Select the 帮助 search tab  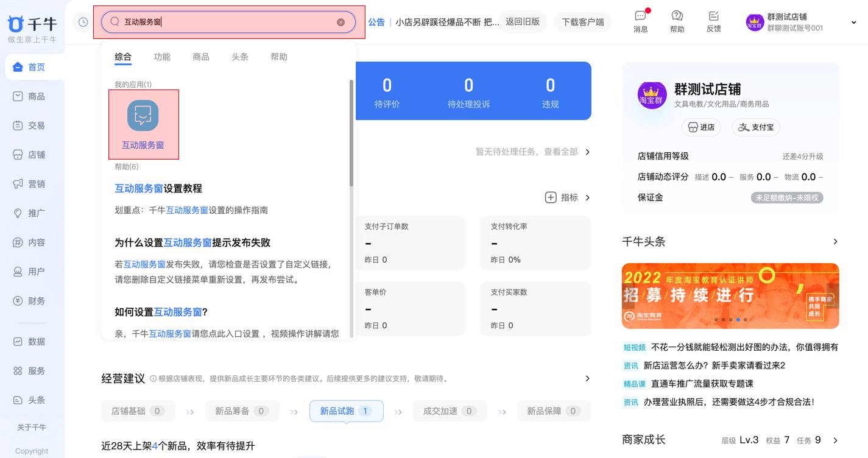tap(279, 57)
